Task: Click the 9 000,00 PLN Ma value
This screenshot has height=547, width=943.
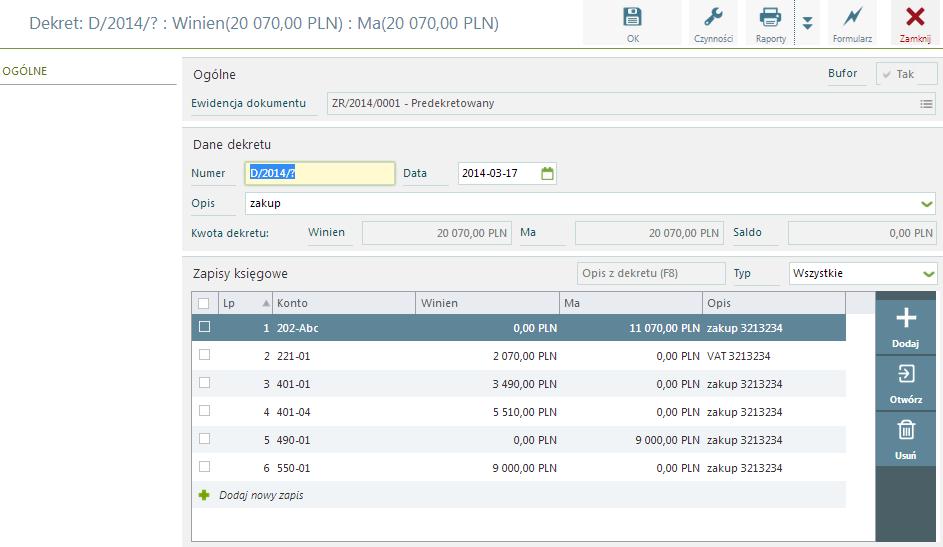Action: click(x=668, y=440)
